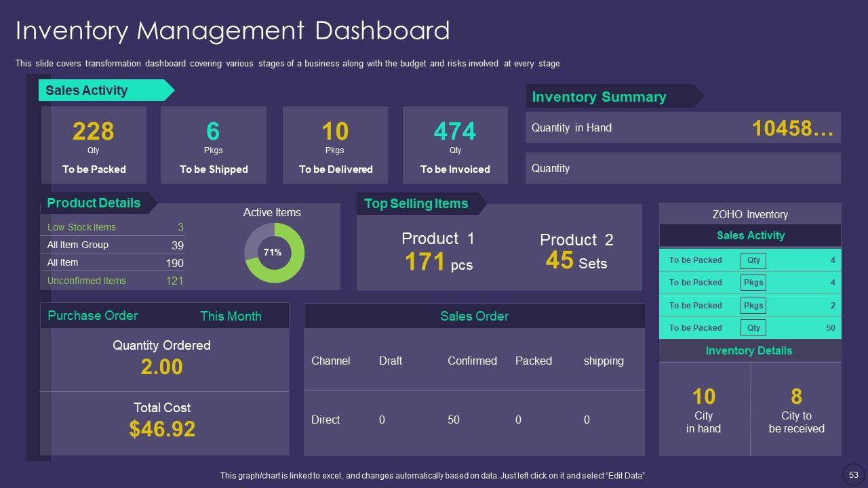The width and height of the screenshot is (868, 488).
Task: Click the Top Selling Items header tab
Action: click(416, 203)
